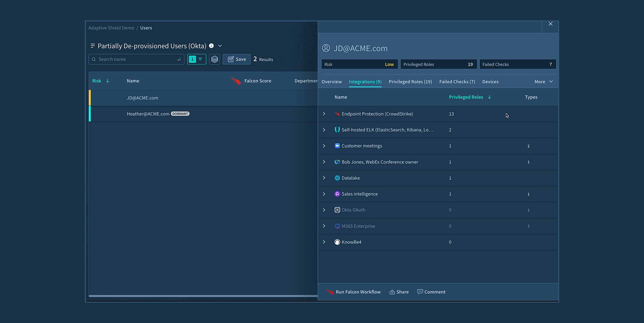Click the Share icon in footer
Viewport: 644px width, 323px height.
[x=392, y=292]
